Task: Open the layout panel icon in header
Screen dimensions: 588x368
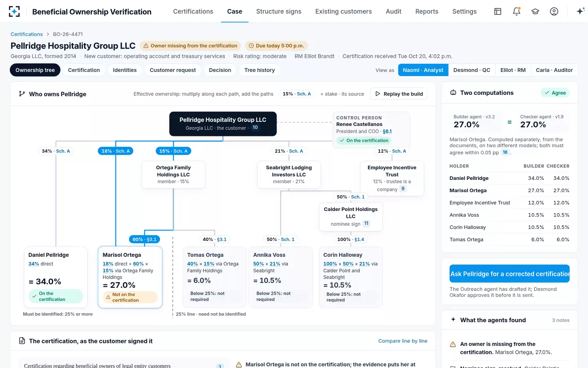Action: [x=498, y=11]
